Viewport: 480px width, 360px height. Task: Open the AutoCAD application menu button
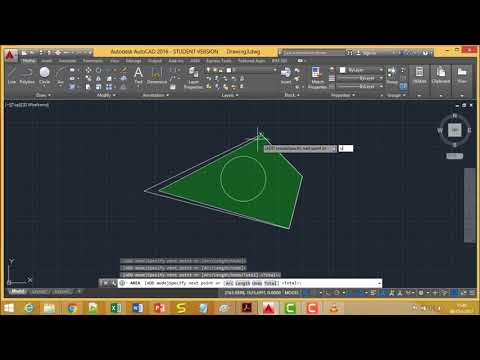(x=10, y=55)
